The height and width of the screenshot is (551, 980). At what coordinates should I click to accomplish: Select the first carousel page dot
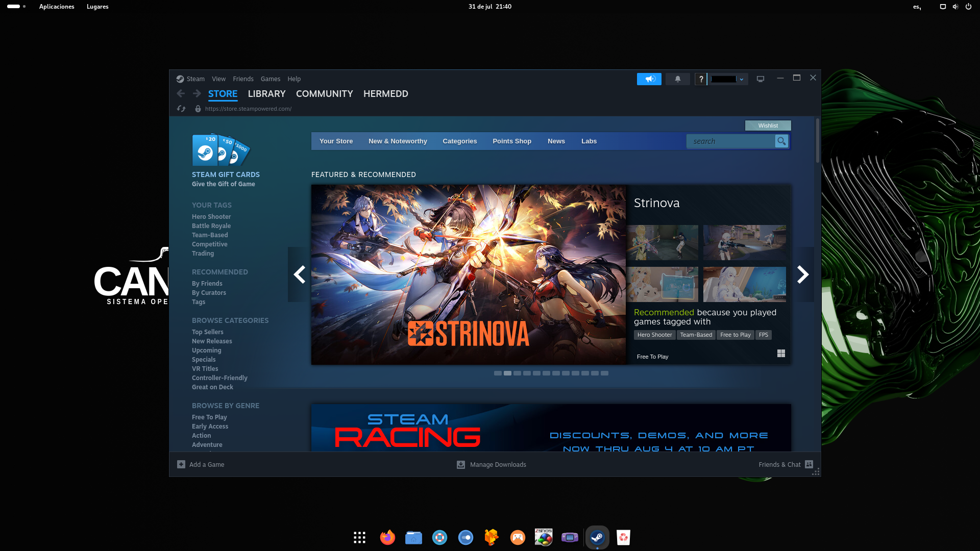click(498, 373)
